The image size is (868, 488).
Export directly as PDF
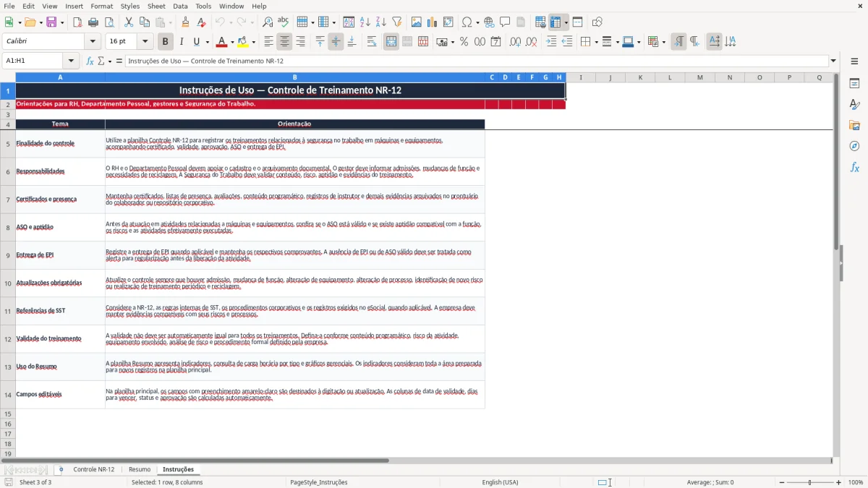tap(77, 22)
